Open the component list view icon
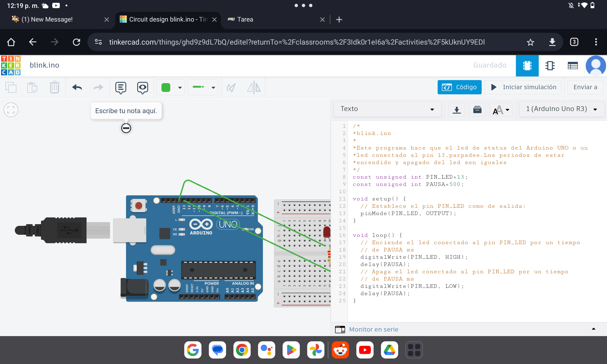This screenshot has width=607, height=364. [572, 66]
